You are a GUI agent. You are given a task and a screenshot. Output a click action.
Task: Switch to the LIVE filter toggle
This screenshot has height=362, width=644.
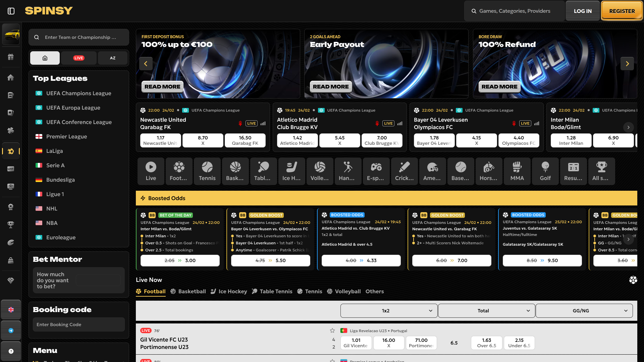(x=78, y=58)
